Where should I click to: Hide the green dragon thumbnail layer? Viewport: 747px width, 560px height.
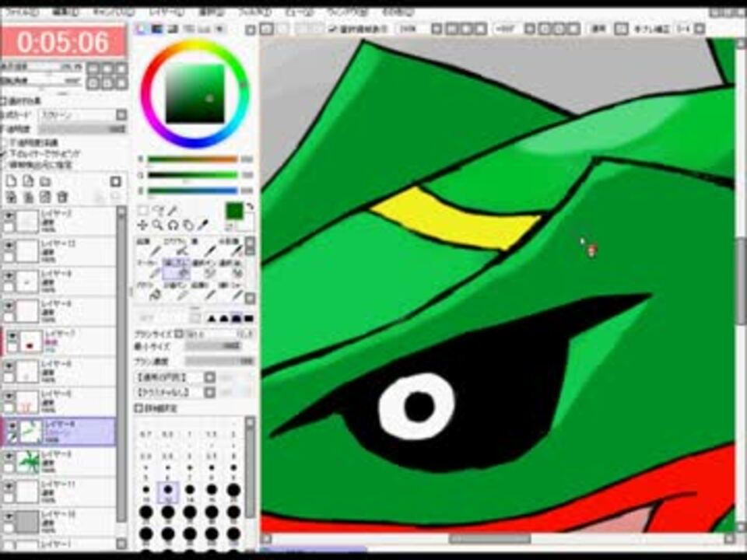tap(9, 457)
